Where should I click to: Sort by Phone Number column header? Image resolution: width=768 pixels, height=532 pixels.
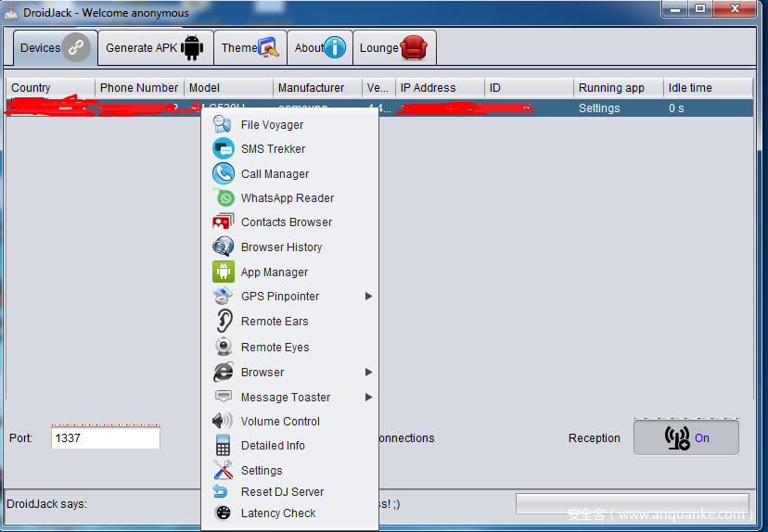click(x=139, y=88)
